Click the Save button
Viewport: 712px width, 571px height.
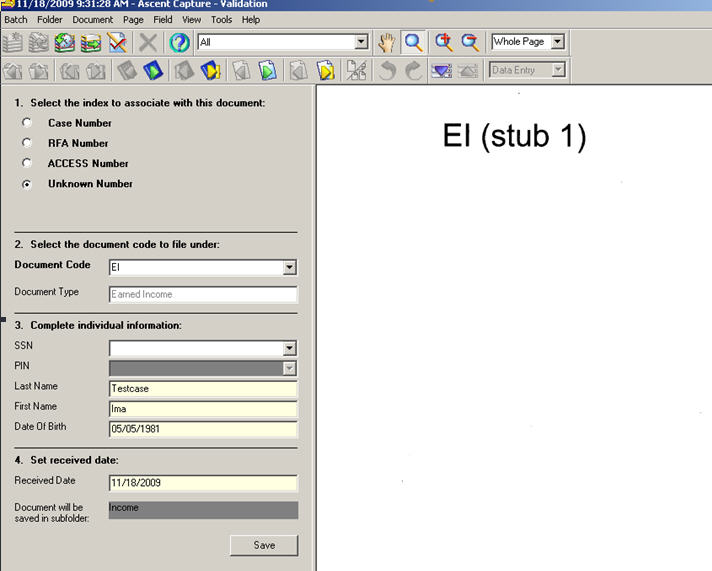coord(264,545)
